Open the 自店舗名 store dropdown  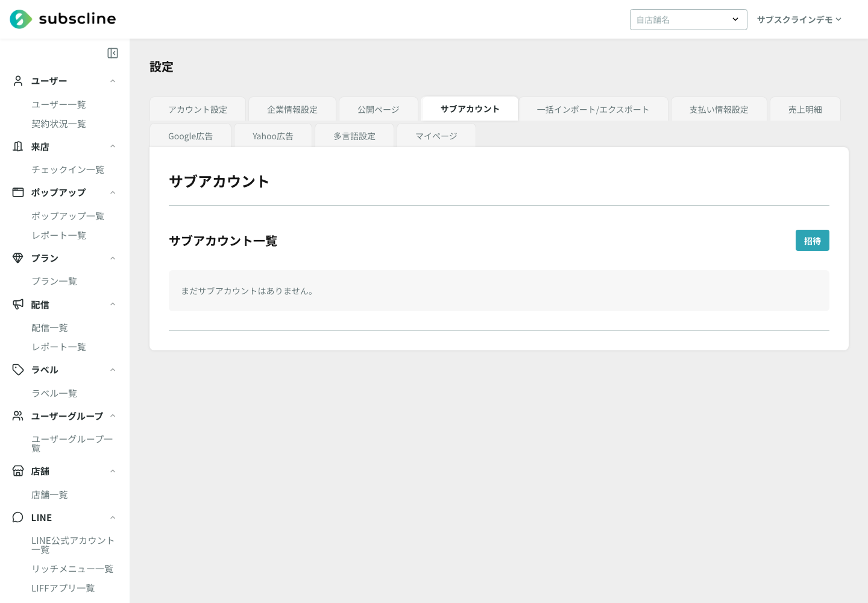688,19
